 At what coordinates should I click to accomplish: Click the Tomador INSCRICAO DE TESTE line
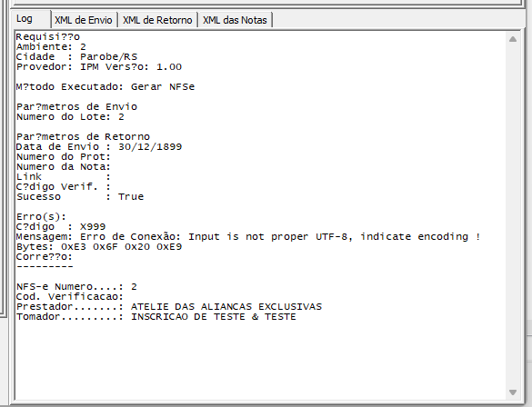[x=156, y=317]
